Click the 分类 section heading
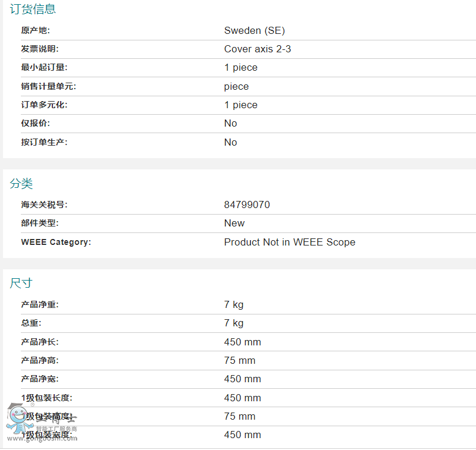Image resolution: width=476 pixels, height=450 pixels. [21, 184]
